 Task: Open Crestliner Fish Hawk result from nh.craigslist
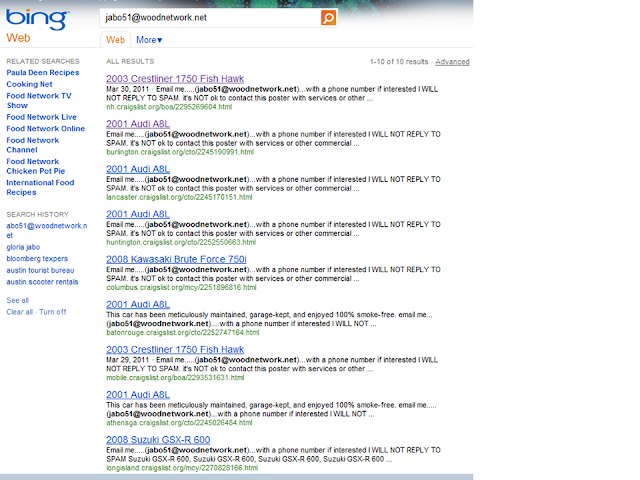pyautogui.click(x=175, y=79)
